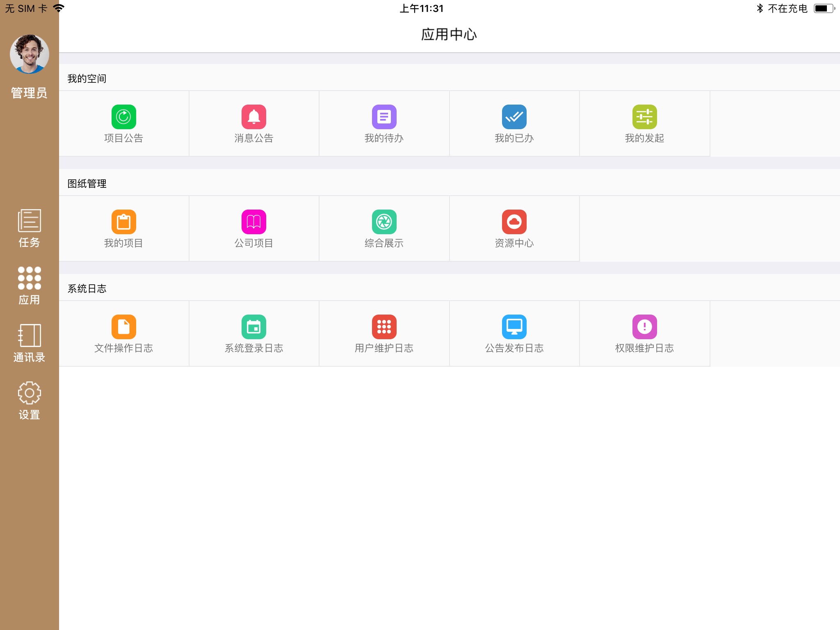The width and height of the screenshot is (840, 630).
Task: Tap the 公司项目 text label
Action: pyautogui.click(x=254, y=243)
